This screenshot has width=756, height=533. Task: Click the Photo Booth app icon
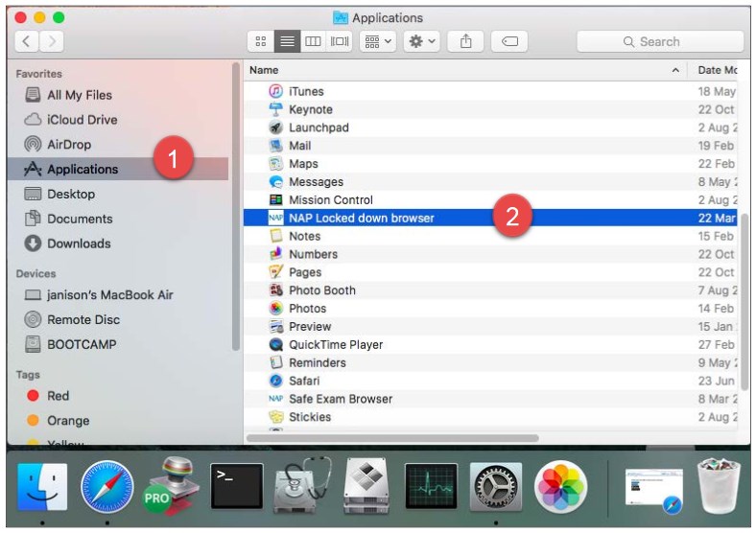click(x=275, y=290)
